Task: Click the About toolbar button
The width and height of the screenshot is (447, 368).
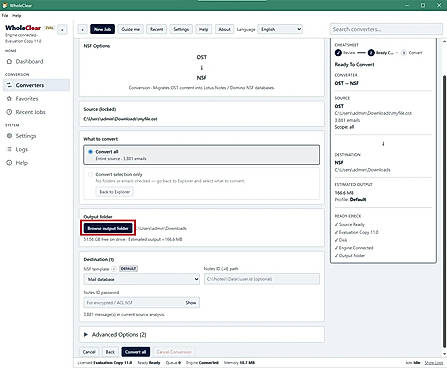Action: point(224,29)
